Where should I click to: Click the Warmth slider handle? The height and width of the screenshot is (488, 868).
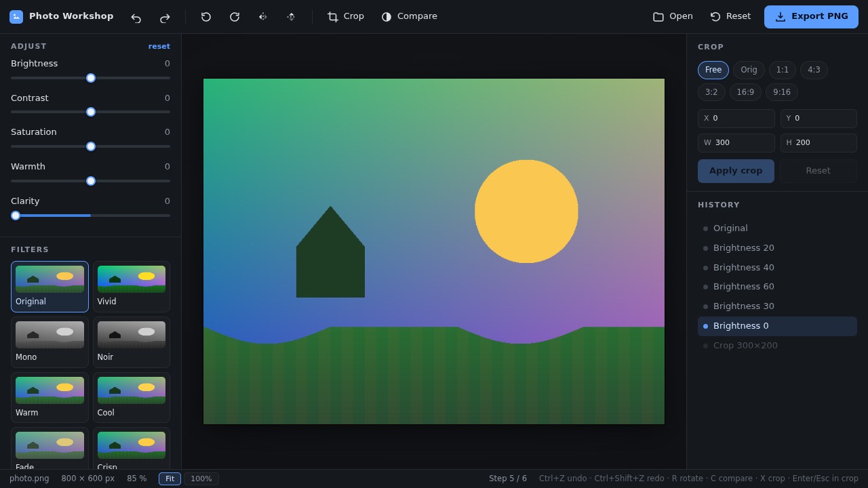pyautogui.click(x=91, y=181)
